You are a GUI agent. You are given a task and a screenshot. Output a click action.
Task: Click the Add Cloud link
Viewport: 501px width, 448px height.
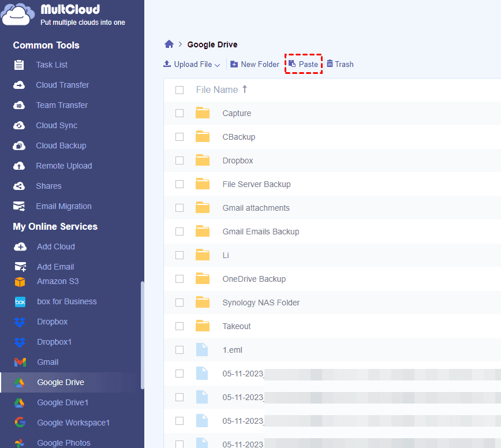(x=56, y=247)
